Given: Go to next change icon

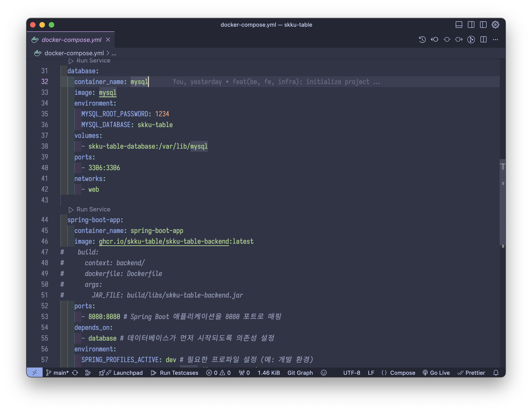Looking at the screenshot, I should pyautogui.click(x=459, y=40).
